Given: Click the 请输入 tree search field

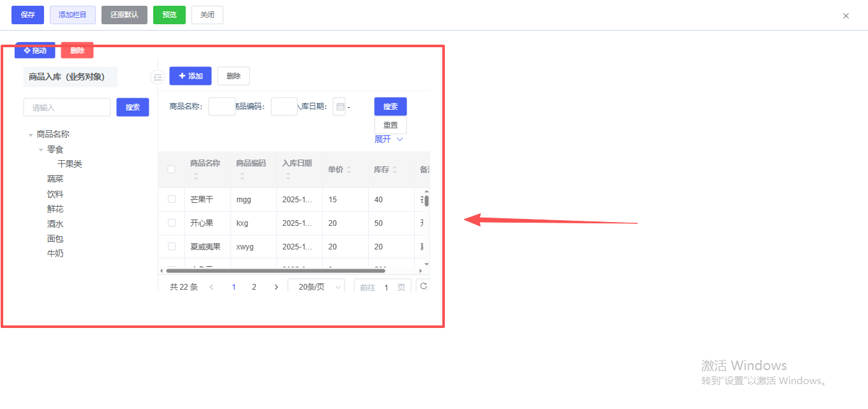Looking at the screenshot, I should (x=67, y=107).
